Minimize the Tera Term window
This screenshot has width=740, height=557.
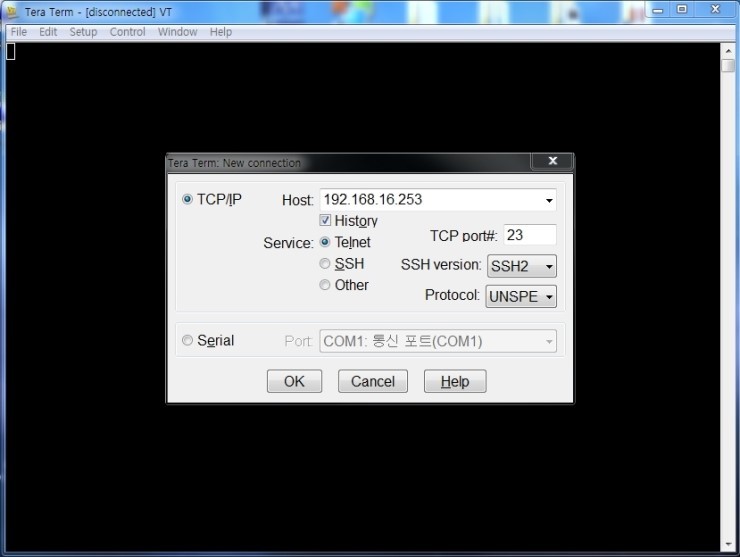coord(658,10)
